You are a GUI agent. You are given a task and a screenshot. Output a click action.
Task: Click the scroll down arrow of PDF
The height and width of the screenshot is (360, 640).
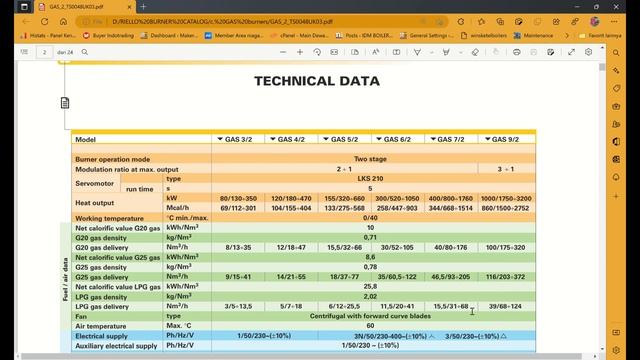(x=602, y=349)
